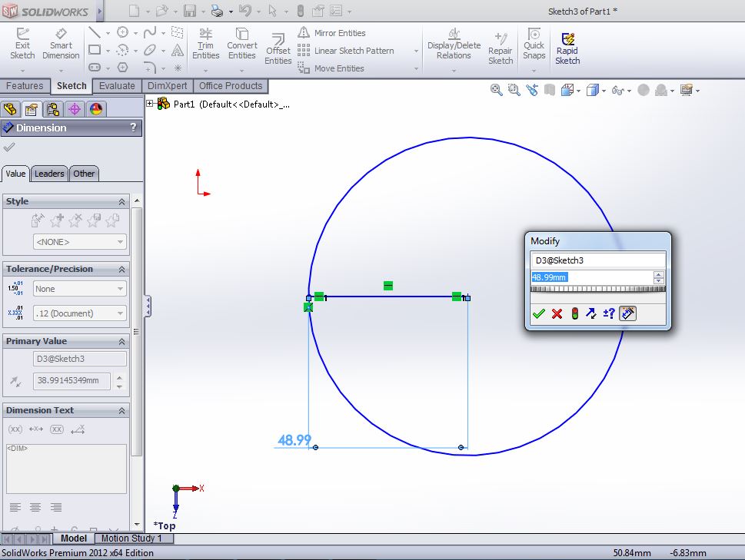Toggle mark dimension for drawing in Modify dialog
Viewport: 745px width, 560px height.
click(x=627, y=313)
